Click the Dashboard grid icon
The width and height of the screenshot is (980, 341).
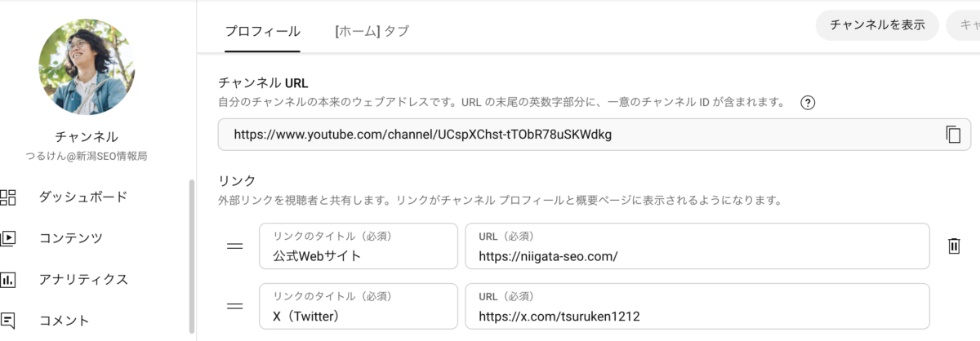[8, 197]
